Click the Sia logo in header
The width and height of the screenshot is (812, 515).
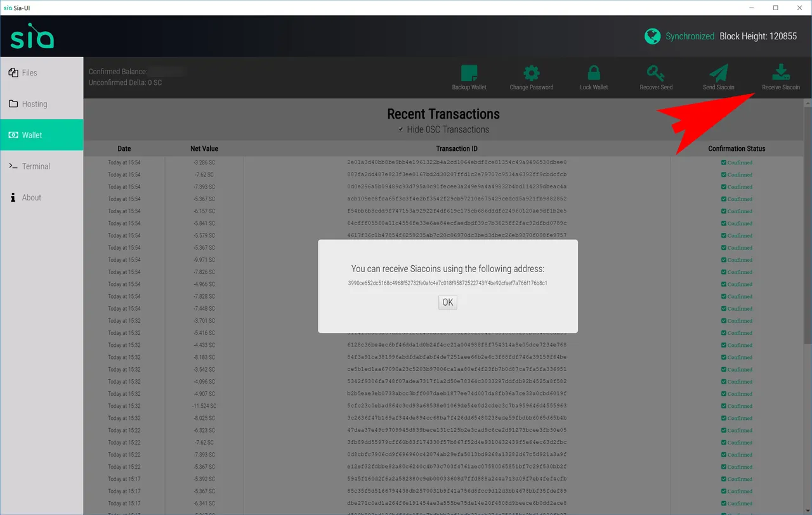tap(32, 37)
